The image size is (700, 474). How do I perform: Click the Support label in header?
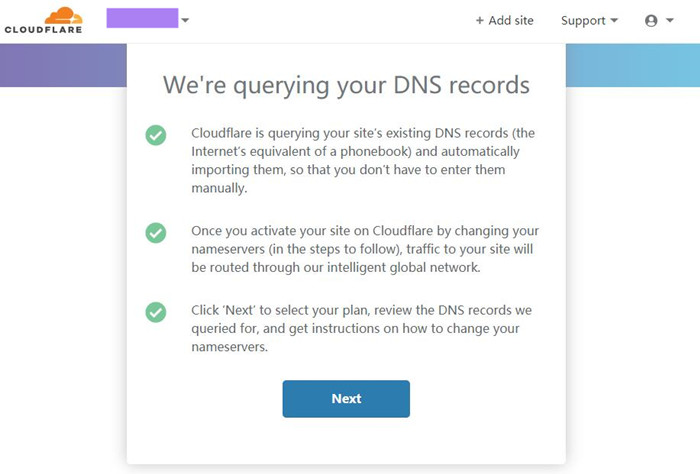[x=583, y=21]
